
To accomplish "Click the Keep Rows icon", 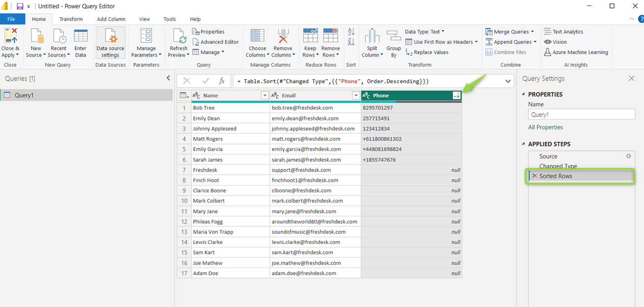I will [310, 36].
